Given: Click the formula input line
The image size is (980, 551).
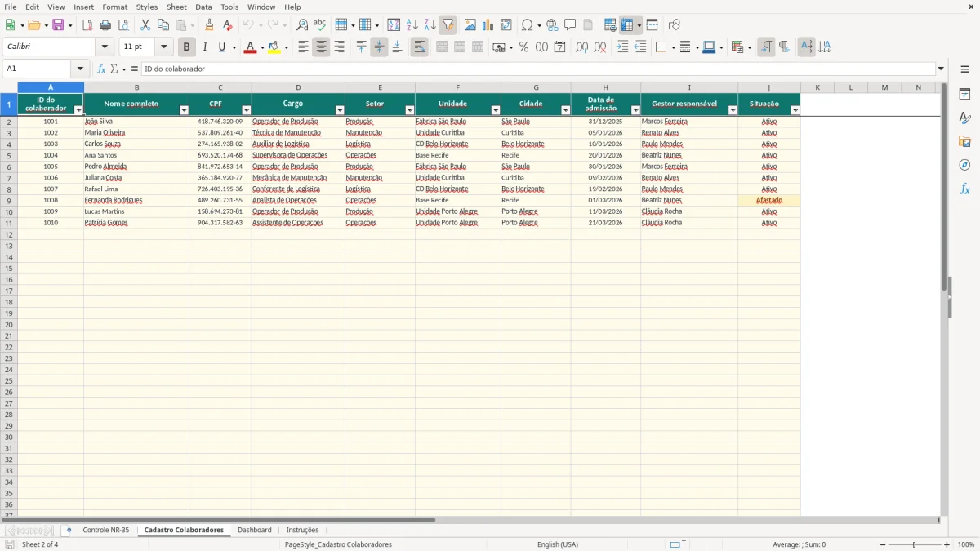Looking at the screenshot, I should tap(537, 69).
